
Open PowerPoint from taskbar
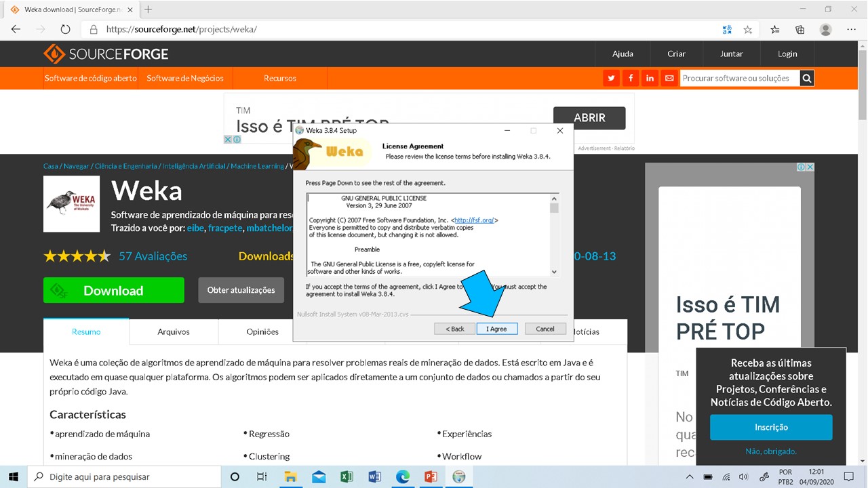tap(431, 476)
